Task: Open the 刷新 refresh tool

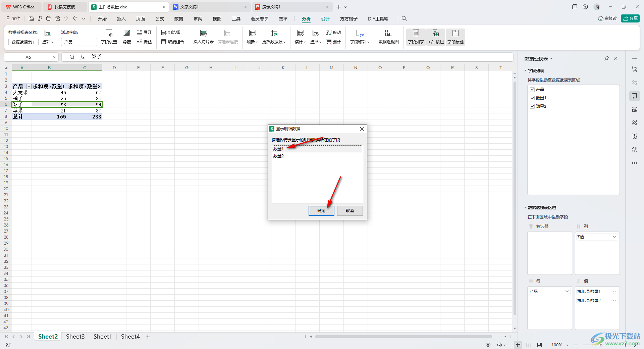Action: pos(253,37)
